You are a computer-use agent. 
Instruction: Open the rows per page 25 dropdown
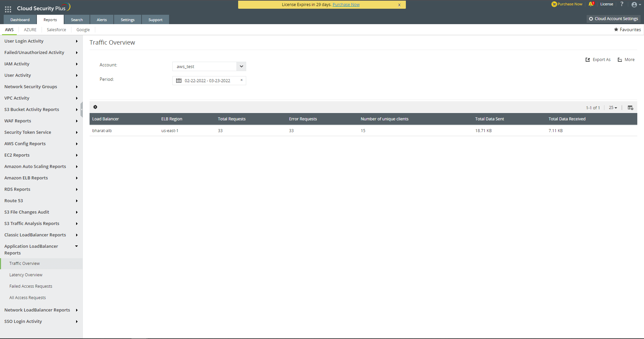[x=613, y=108]
